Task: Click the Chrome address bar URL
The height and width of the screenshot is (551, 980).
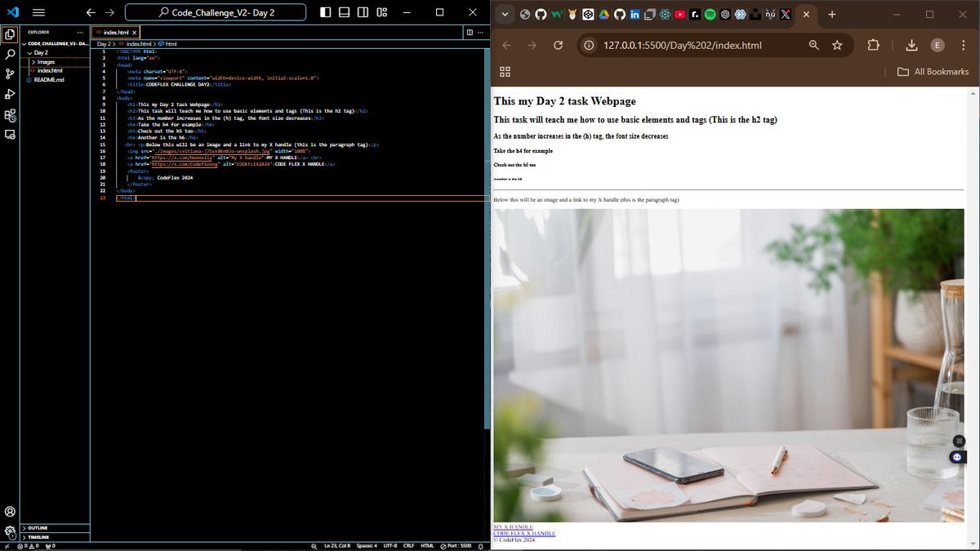Action: (683, 45)
